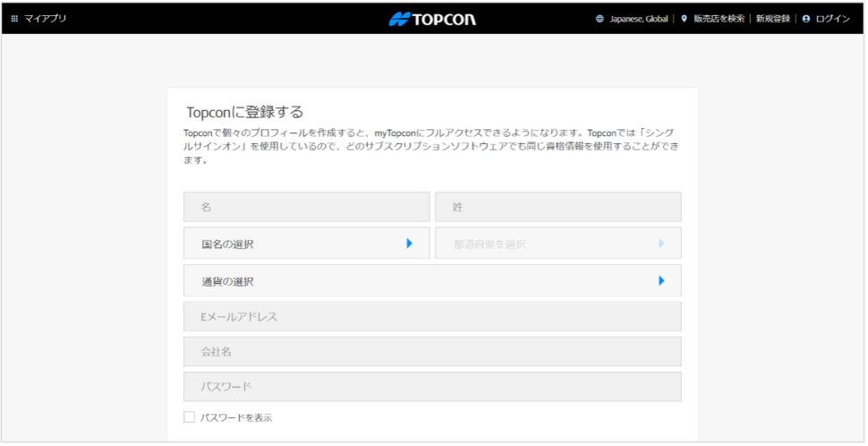Click the 新規登録 link
This screenshot has width=868, height=446.
point(772,19)
